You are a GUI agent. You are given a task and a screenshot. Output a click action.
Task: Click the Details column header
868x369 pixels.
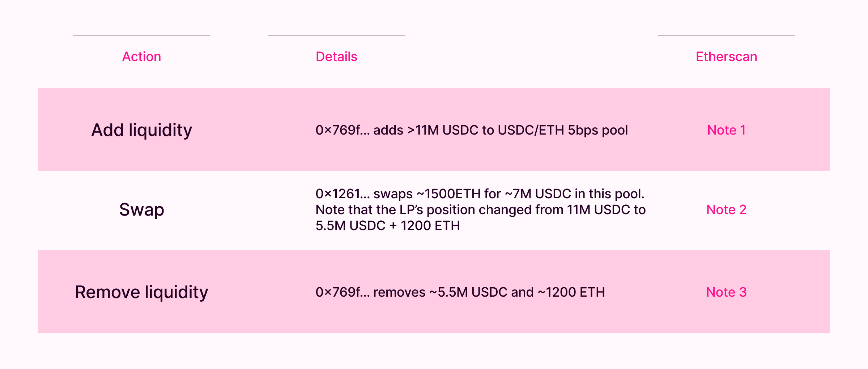point(336,57)
